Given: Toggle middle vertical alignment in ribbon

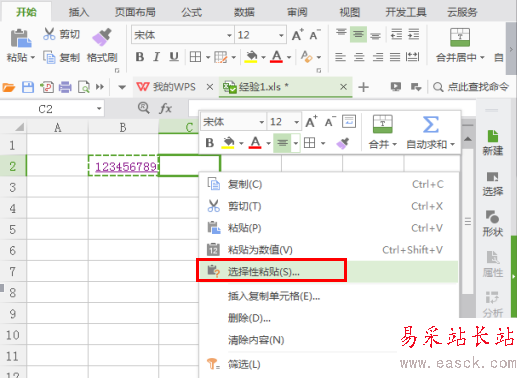Looking at the screenshot, I should click(x=358, y=34).
